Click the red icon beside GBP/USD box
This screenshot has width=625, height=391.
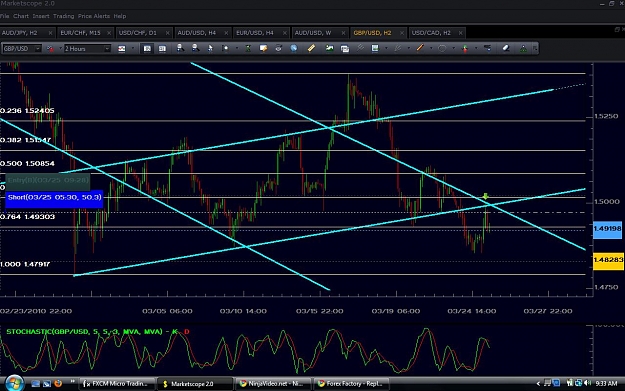pos(50,49)
